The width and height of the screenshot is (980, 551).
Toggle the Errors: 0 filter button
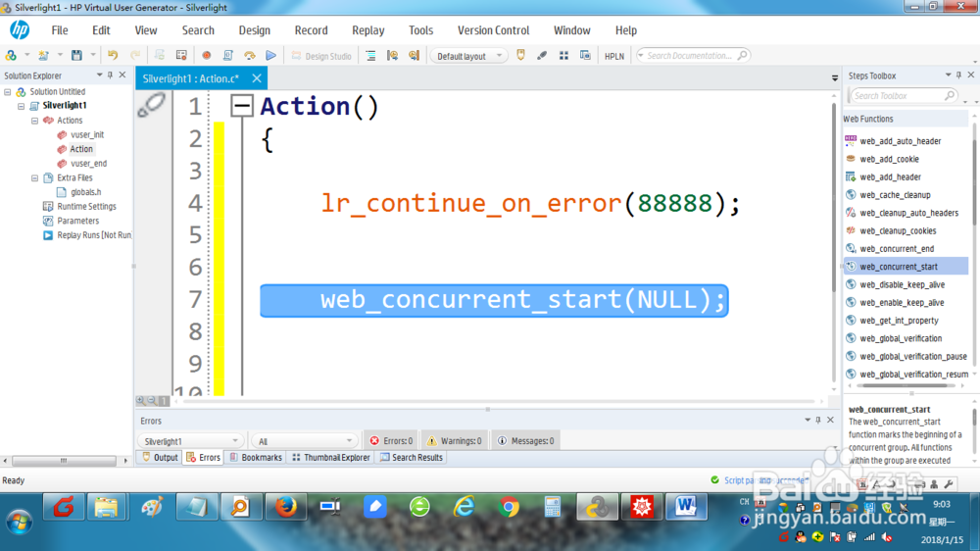pos(391,441)
